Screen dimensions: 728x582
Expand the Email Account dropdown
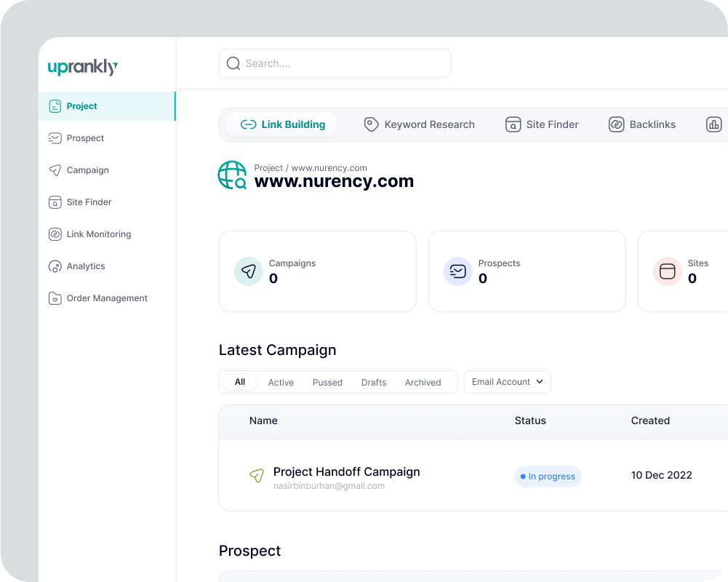[507, 382]
